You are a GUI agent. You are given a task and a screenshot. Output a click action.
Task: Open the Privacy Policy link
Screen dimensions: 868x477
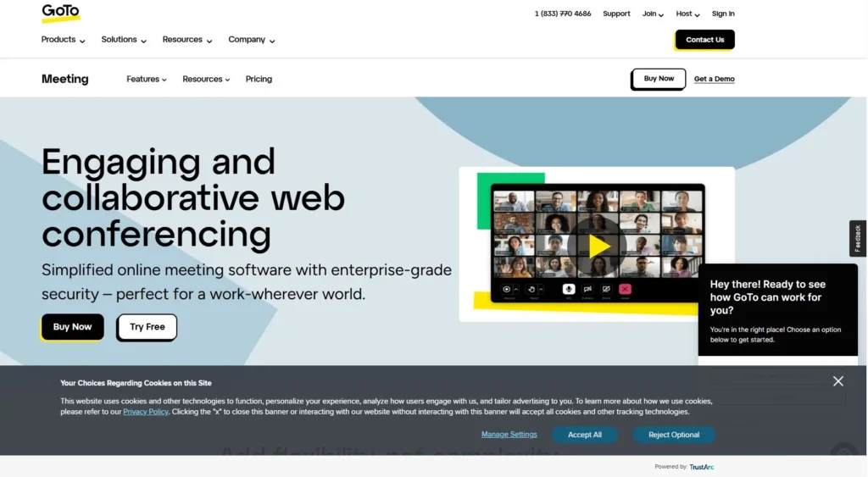coord(146,412)
